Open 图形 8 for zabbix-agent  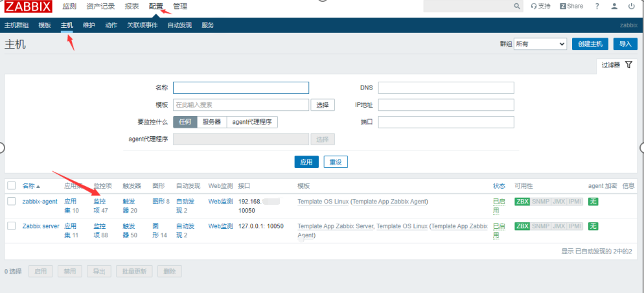click(x=161, y=202)
